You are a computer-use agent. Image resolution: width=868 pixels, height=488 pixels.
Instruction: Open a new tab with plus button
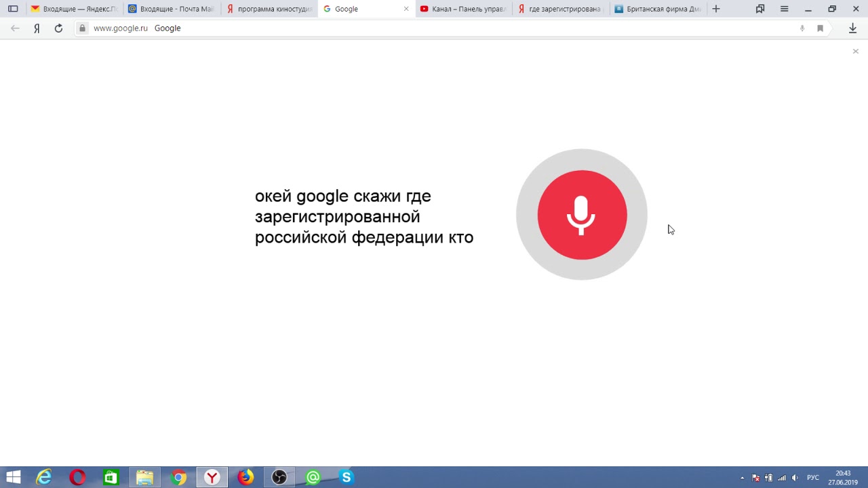click(x=716, y=9)
